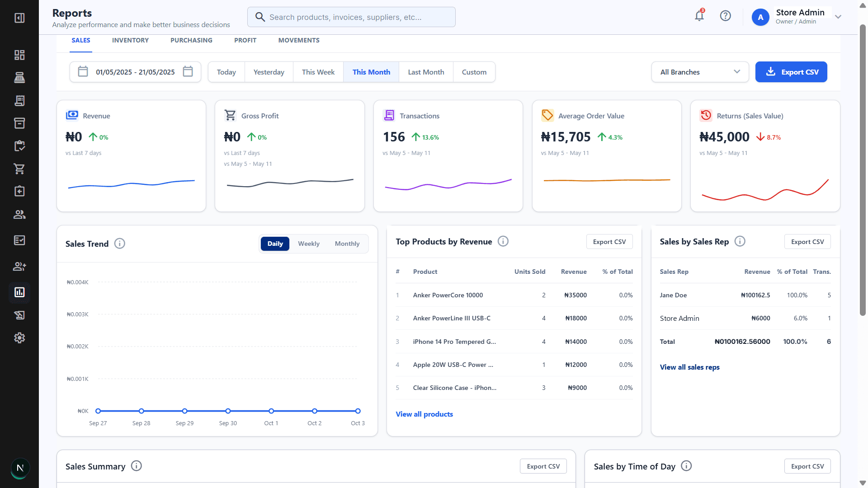Open the returns clipboard-arrow icon in sidebar
The height and width of the screenshot is (488, 868).
point(19,191)
